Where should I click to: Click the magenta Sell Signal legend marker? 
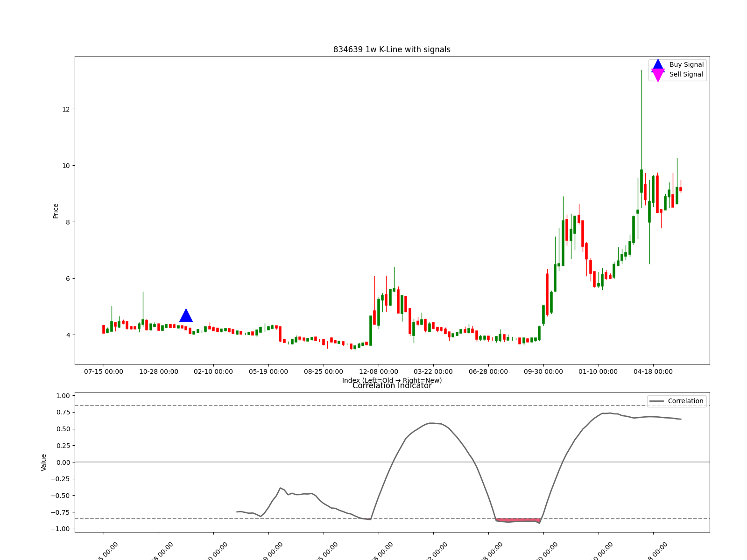click(x=658, y=75)
